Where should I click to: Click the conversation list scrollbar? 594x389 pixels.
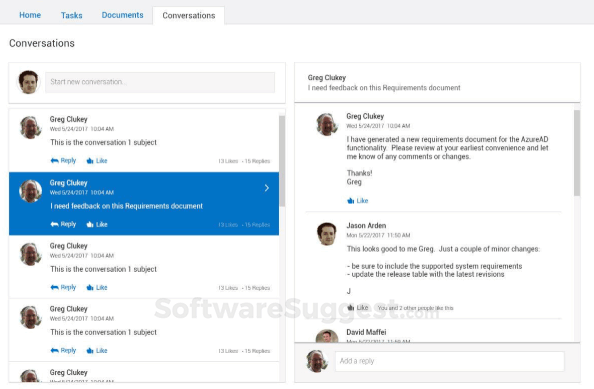pyautogui.click(x=282, y=161)
